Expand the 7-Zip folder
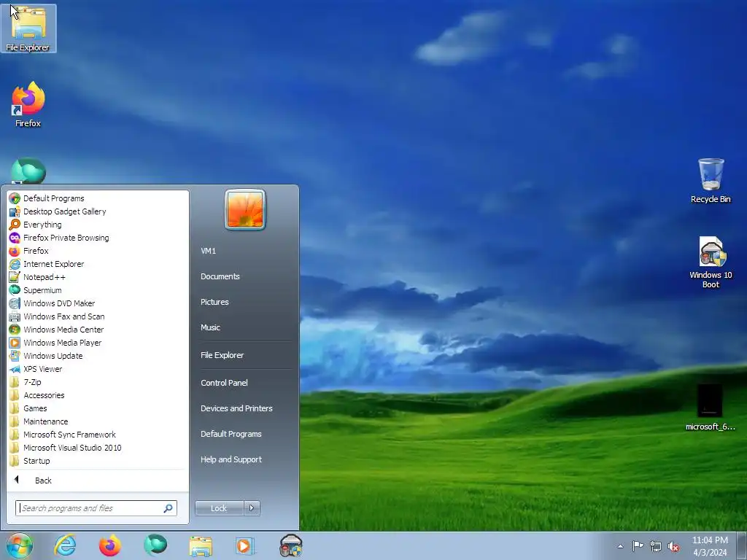 pyautogui.click(x=98, y=382)
